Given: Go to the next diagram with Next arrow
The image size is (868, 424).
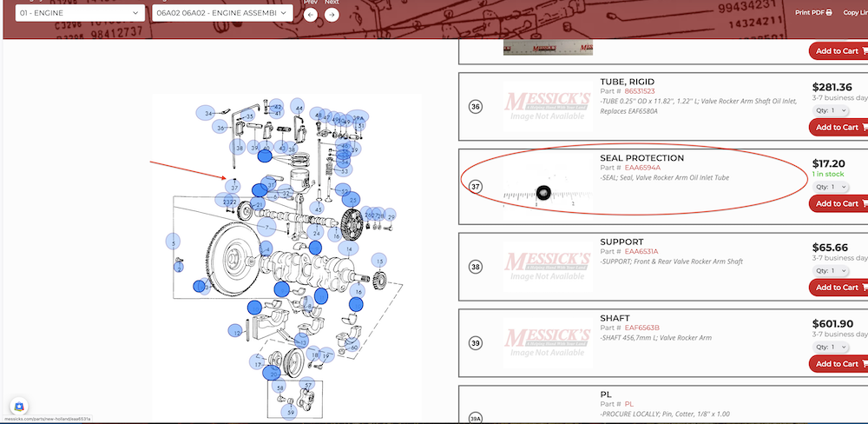Looking at the screenshot, I should [332, 15].
